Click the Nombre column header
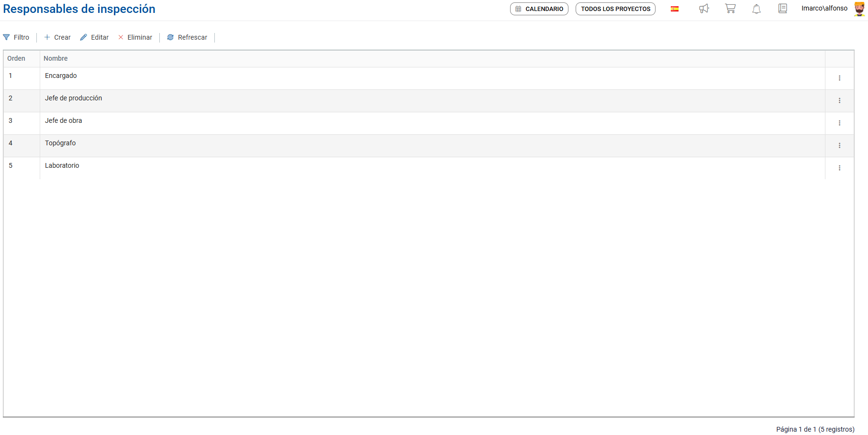 click(x=56, y=58)
